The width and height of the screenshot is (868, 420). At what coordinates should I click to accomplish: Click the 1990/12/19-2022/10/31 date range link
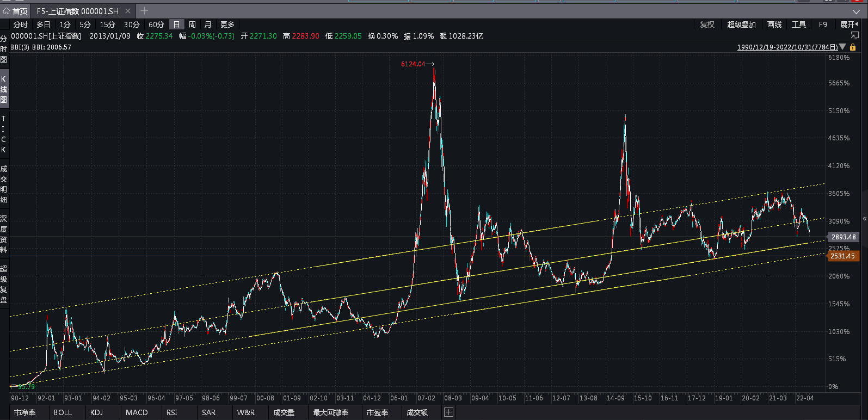(787, 47)
